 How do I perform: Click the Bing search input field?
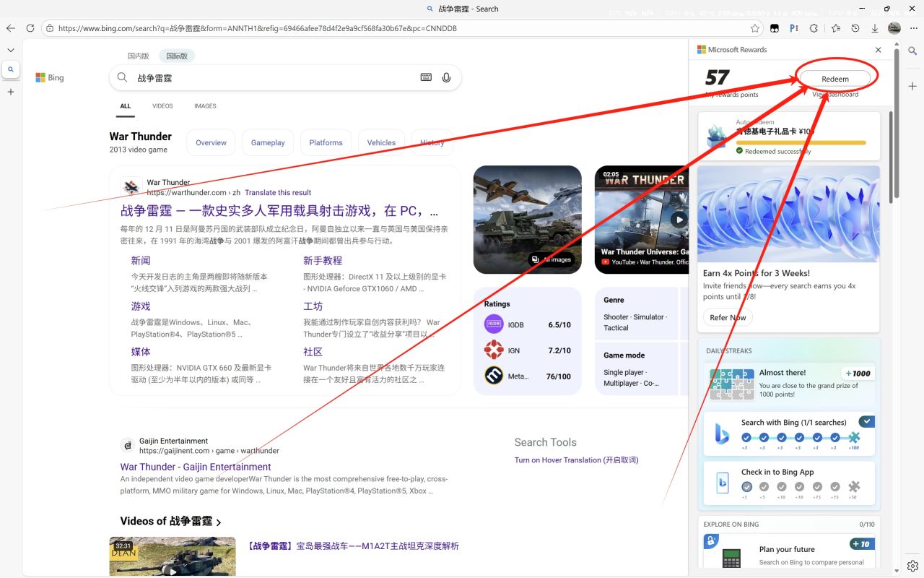[274, 77]
